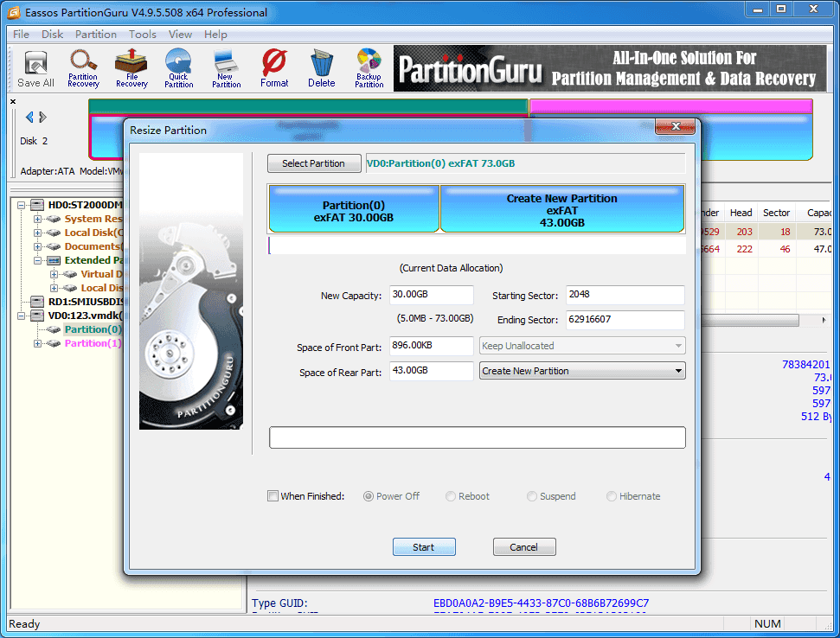This screenshot has height=638, width=840.
Task: Expand the Virtual Disk tree node
Action: pos(55,274)
